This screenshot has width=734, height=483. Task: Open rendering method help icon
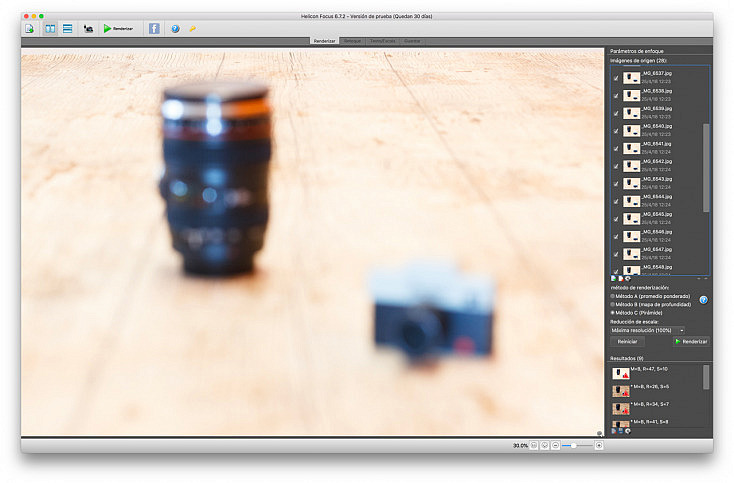[x=703, y=300]
